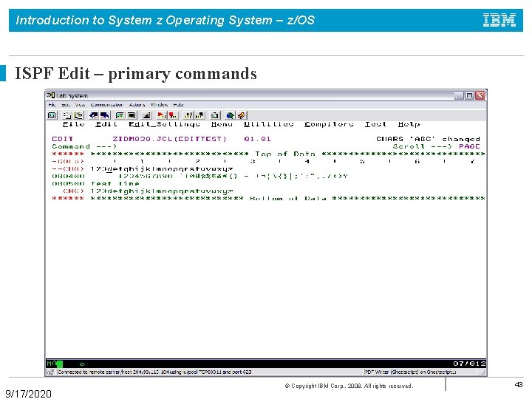
Task: Open the Window menu
Action: [x=159, y=104]
